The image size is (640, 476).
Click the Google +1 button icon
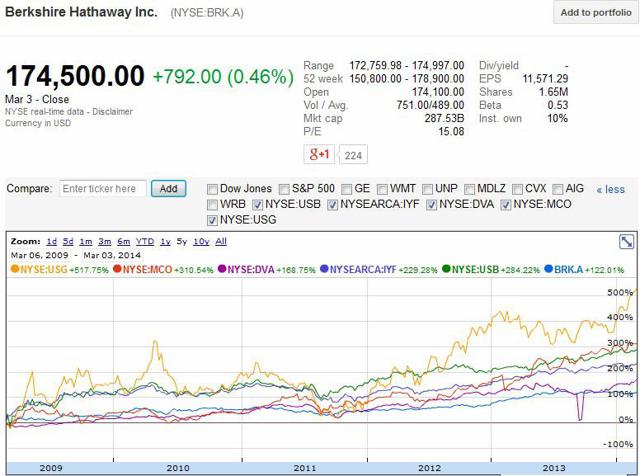[319, 154]
